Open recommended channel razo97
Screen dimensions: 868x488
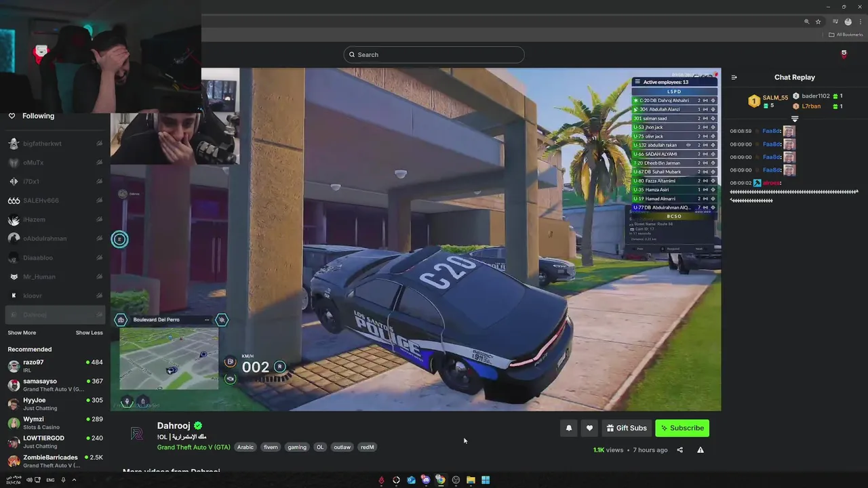point(55,366)
